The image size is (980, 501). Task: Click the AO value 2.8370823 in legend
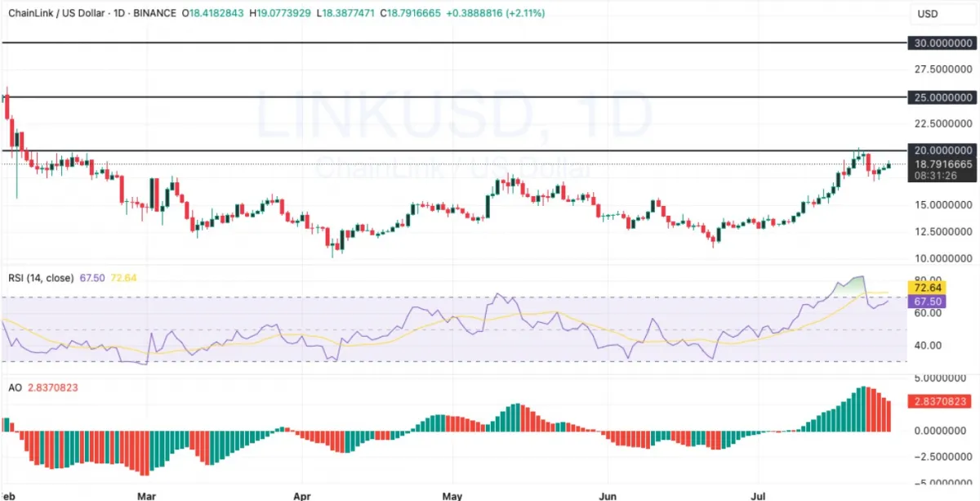click(51, 387)
